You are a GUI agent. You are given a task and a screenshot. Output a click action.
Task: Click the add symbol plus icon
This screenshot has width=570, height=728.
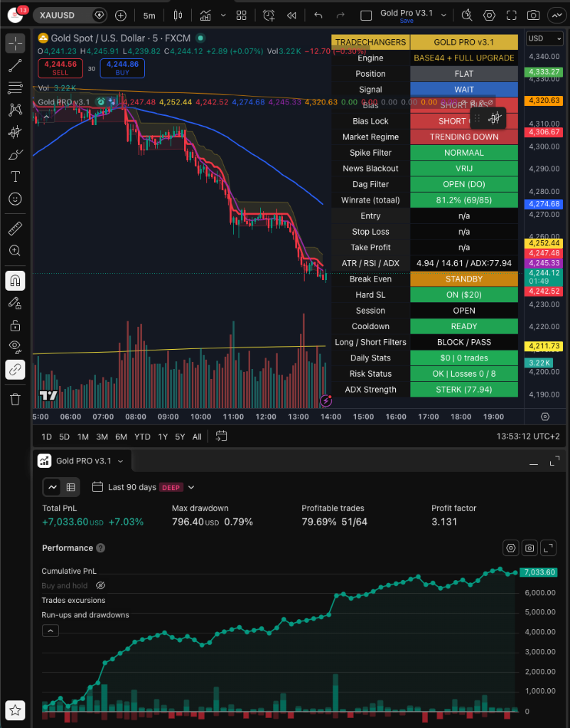click(x=121, y=16)
